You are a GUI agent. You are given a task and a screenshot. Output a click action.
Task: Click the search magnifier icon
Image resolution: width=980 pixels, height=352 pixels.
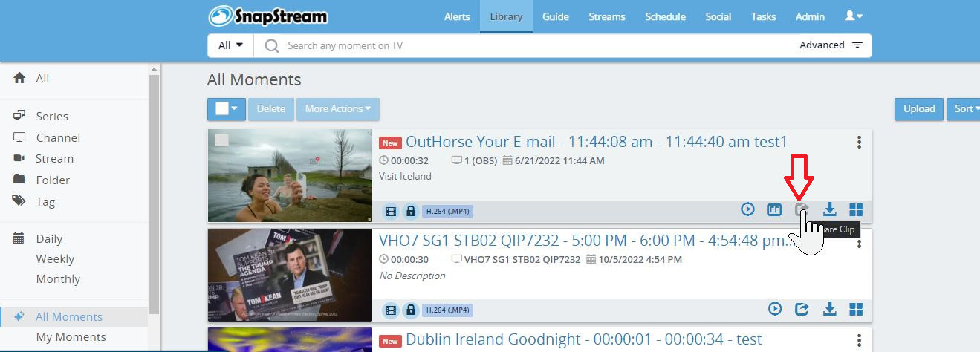272,46
